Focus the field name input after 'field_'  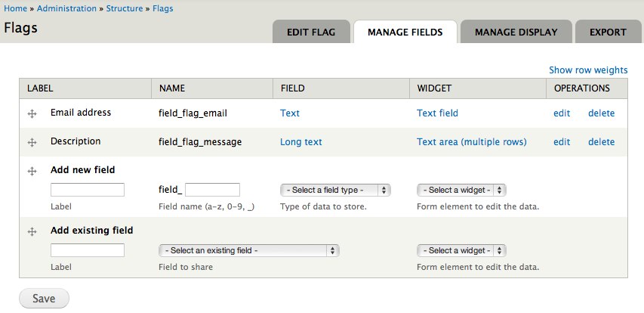click(x=212, y=190)
